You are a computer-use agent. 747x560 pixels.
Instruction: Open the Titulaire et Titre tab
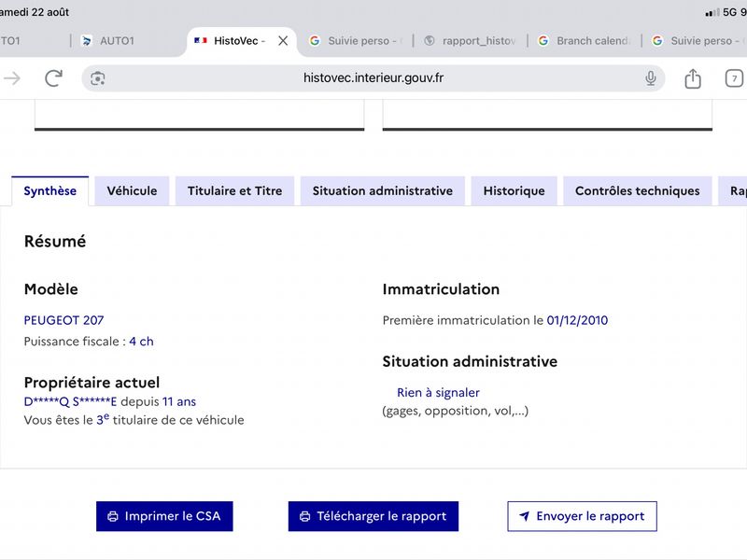235,191
